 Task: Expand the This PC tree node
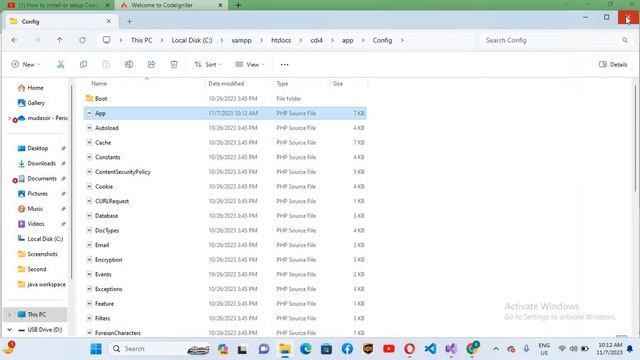coord(10,315)
